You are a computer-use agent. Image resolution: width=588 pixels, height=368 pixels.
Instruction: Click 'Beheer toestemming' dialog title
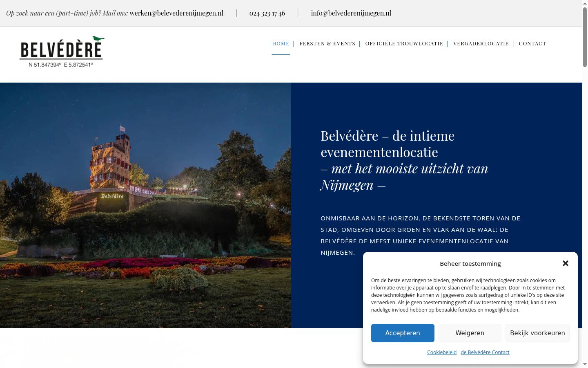[470, 263]
